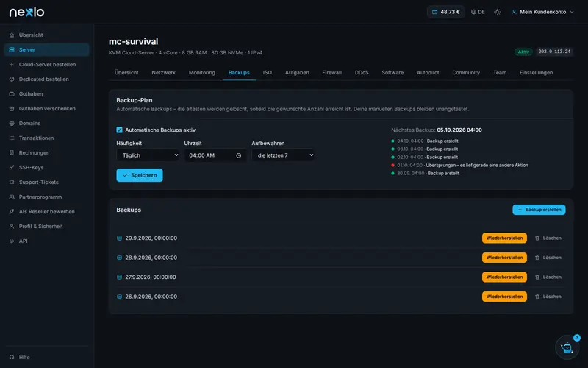Click the 04.10. 04:00 Backup erstellt entry
This screenshot has height=368, width=588.
(x=425, y=141)
